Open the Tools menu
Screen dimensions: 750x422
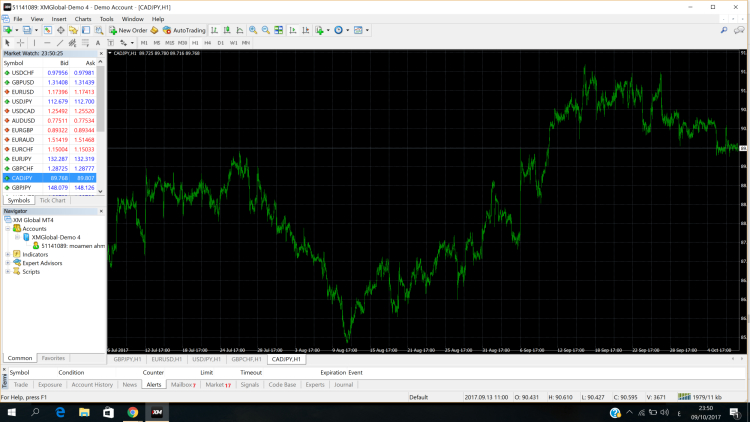pos(107,19)
